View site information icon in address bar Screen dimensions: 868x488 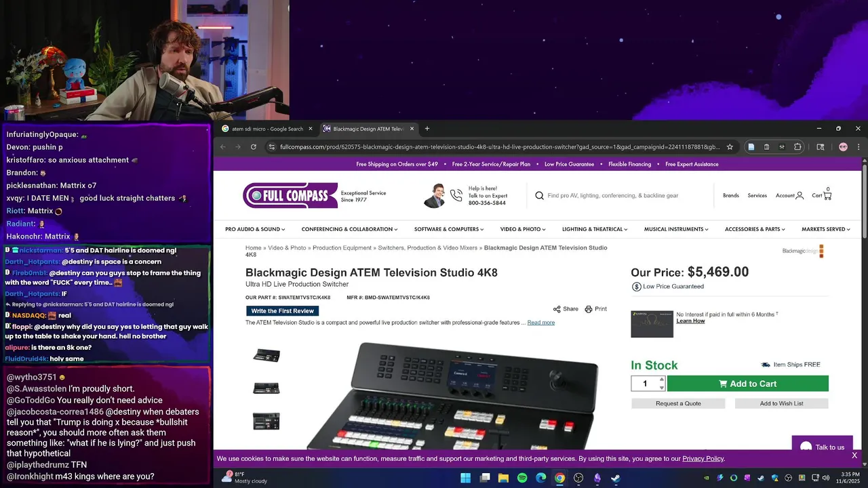272,146
